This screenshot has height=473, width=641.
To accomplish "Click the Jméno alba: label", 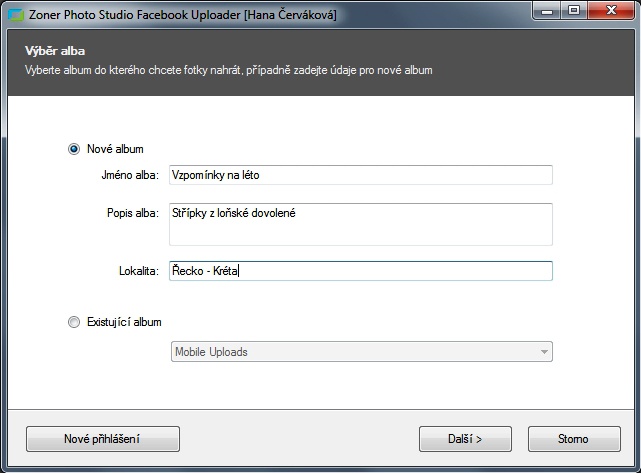I will point(130,175).
